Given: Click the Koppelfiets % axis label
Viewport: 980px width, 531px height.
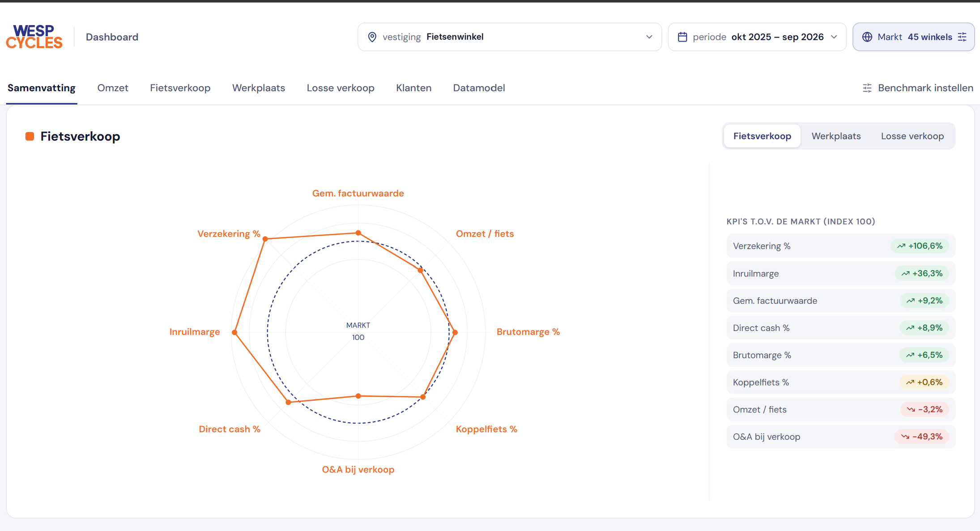Looking at the screenshot, I should tap(486, 429).
